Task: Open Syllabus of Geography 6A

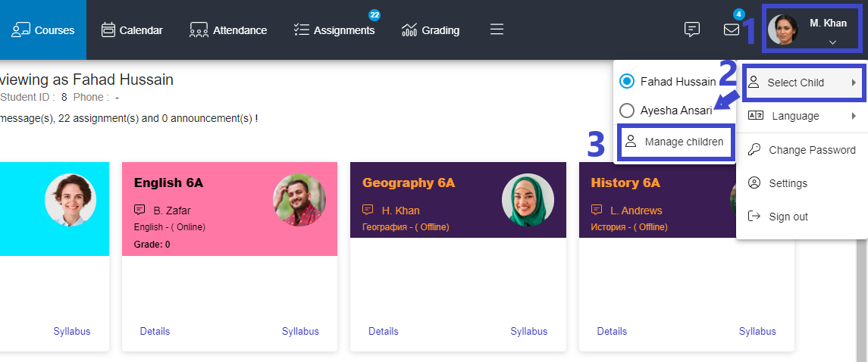Action: [x=528, y=332]
